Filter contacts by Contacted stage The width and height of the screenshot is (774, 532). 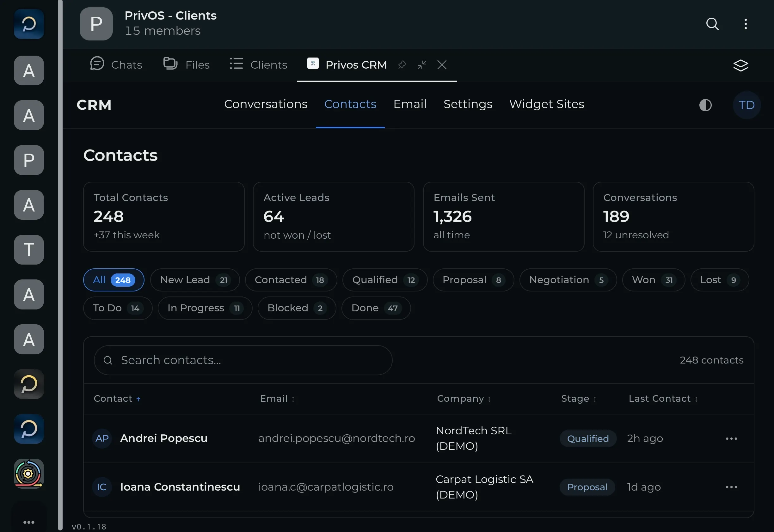tap(291, 280)
